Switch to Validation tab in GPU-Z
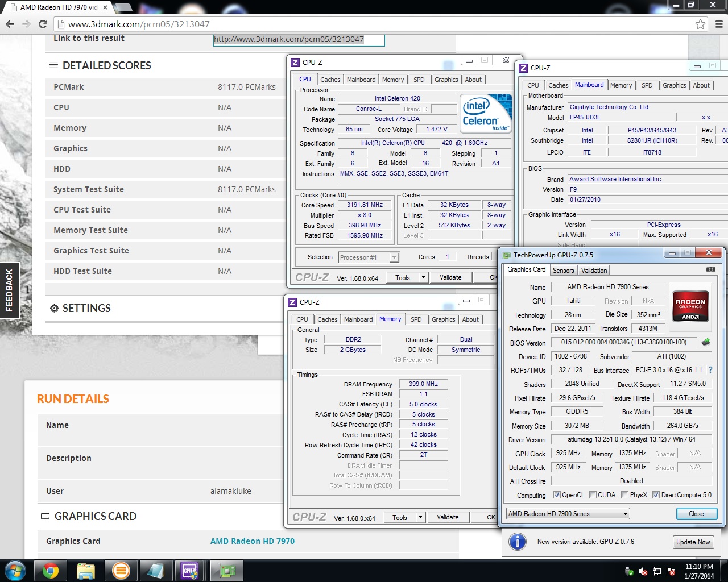The height and width of the screenshot is (582, 728). click(594, 271)
